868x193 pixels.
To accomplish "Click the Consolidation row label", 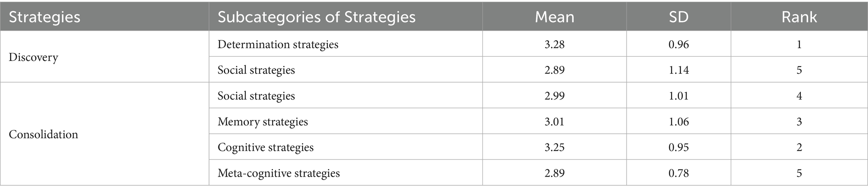I will (43, 134).
